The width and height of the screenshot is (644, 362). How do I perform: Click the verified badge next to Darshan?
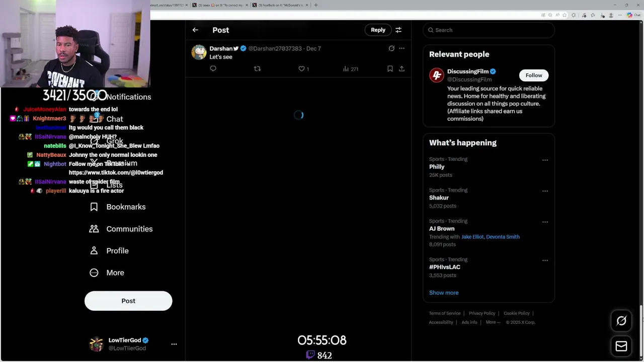coord(244,48)
